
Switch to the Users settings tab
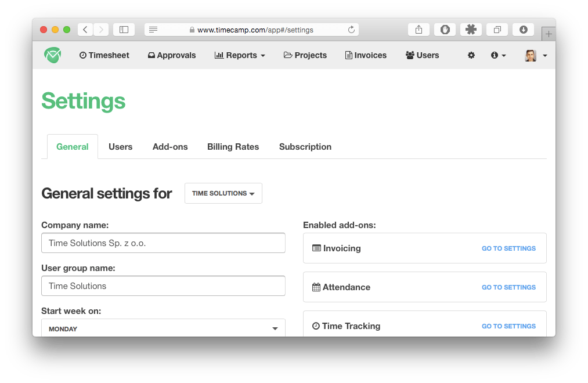(x=120, y=147)
